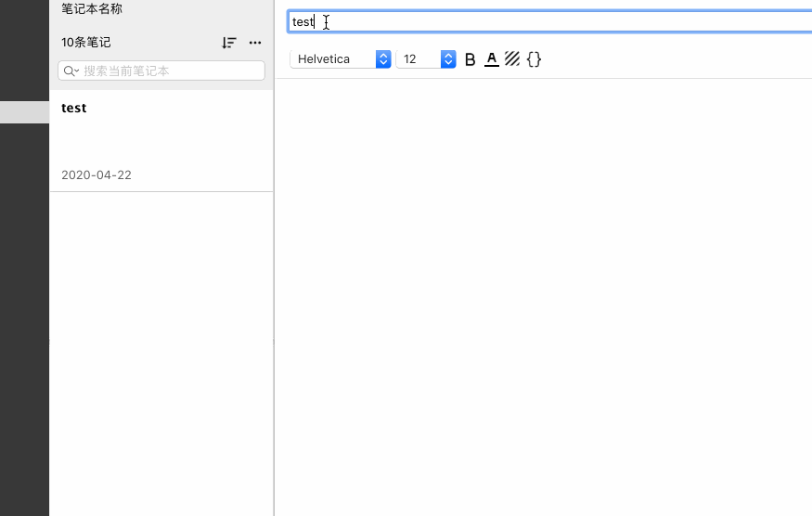Open the search magnifier options
The height and width of the screenshot is (516, 812).
(x=71, y=71)
